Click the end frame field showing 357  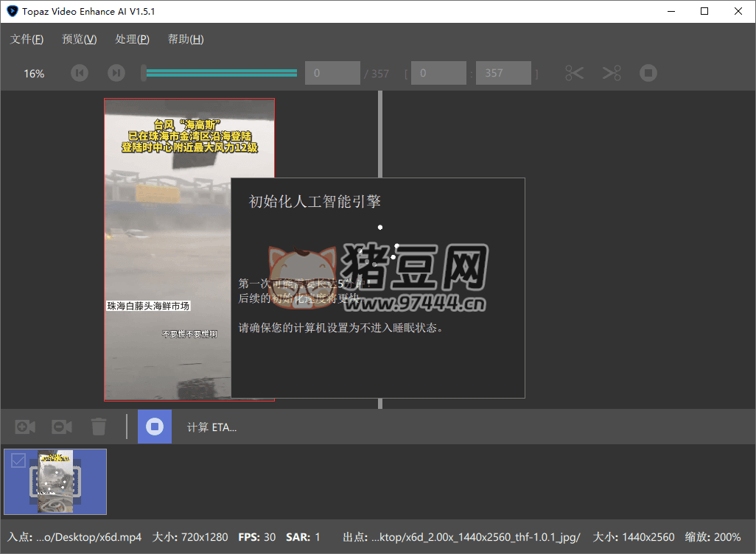tap(503, 73)
